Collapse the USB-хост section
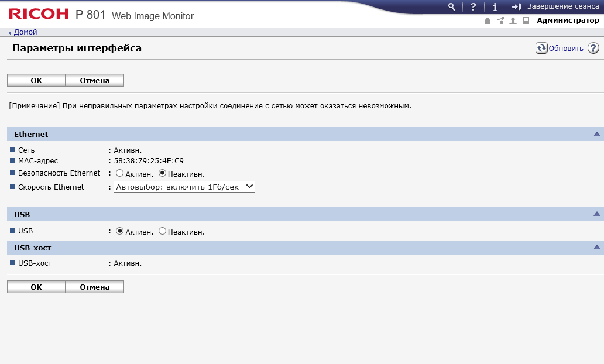This screenshot has height=364, width=604. (596, 248)
